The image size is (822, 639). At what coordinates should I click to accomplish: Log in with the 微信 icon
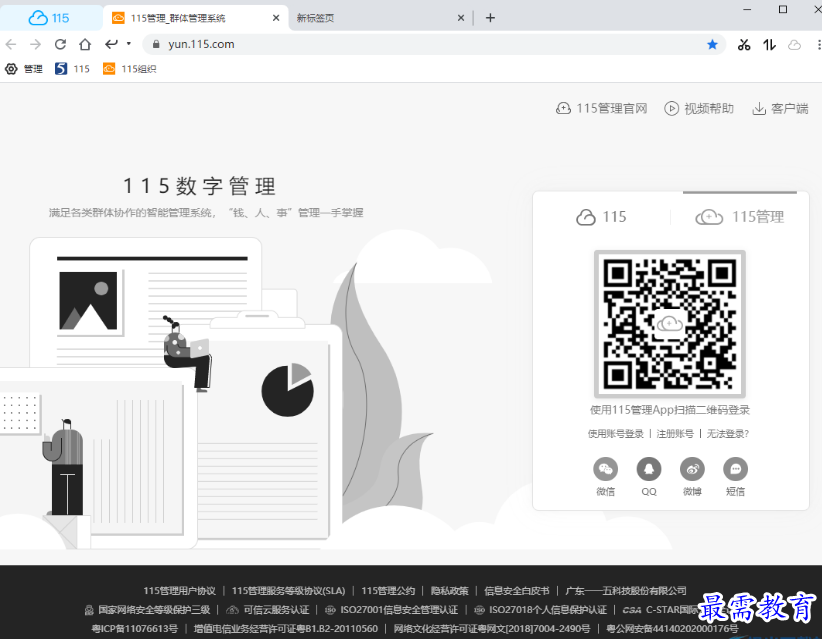(x=605, y=469)
